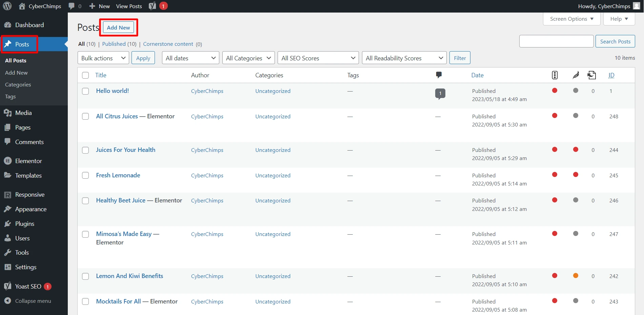This screenshot has height=315, width=644.
Task: Open the Elementor icon in sidebar
Action: [x=8, y=161]
